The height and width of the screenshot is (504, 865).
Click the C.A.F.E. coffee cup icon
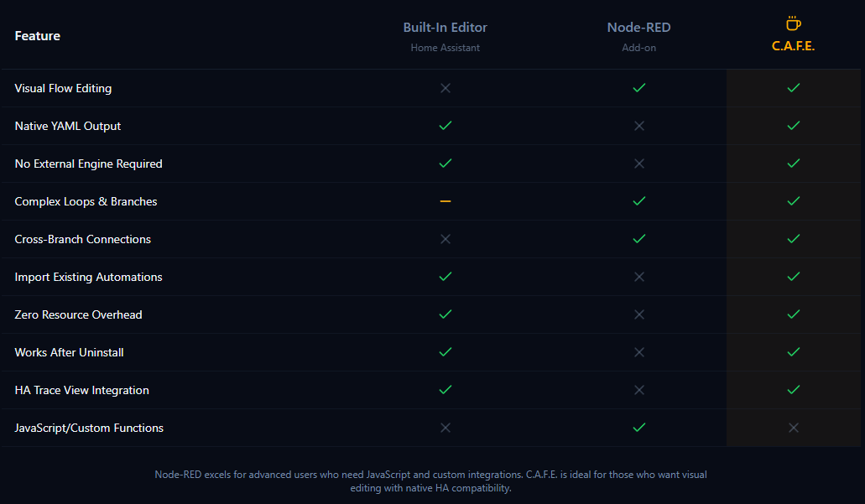[793, 23]
